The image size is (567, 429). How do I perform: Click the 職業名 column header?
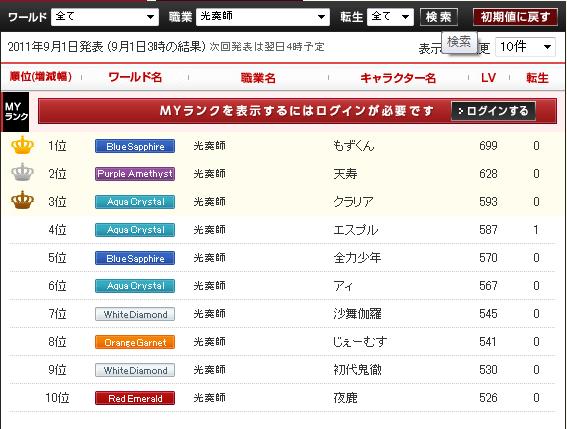(258, 78)
